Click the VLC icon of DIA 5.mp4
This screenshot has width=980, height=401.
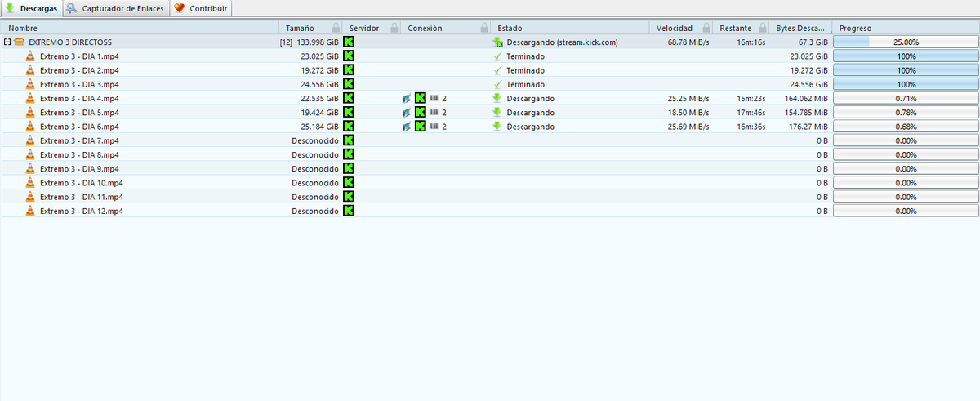coord(31,113)
